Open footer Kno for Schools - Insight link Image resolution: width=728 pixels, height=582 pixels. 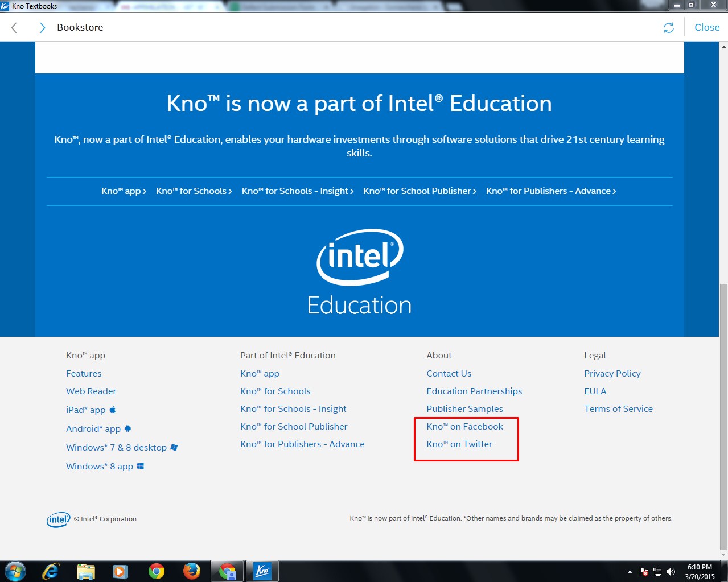(293, 409)
